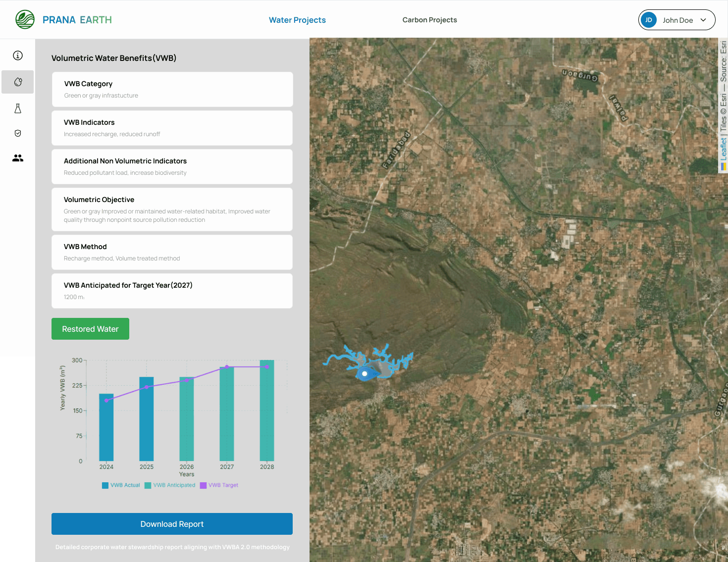The image size is (728, 562).
Task: Click the Yearly VWB axis label
Action: click(62, 388)
